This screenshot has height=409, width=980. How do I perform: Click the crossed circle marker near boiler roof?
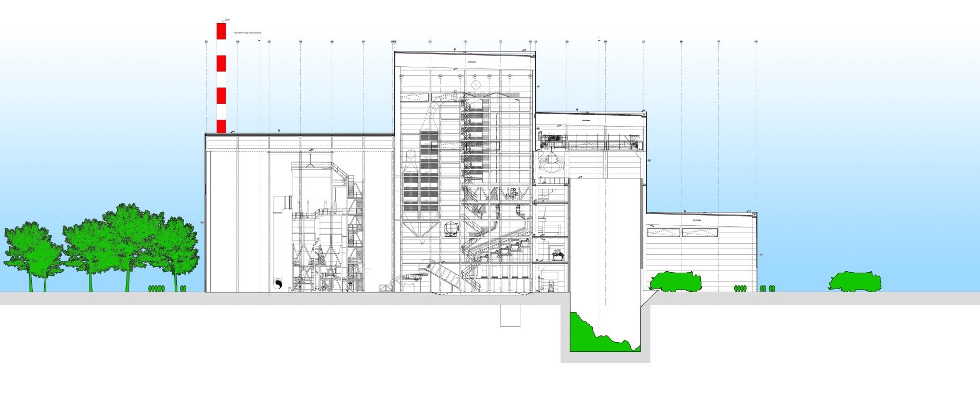[x=476, y=83]
